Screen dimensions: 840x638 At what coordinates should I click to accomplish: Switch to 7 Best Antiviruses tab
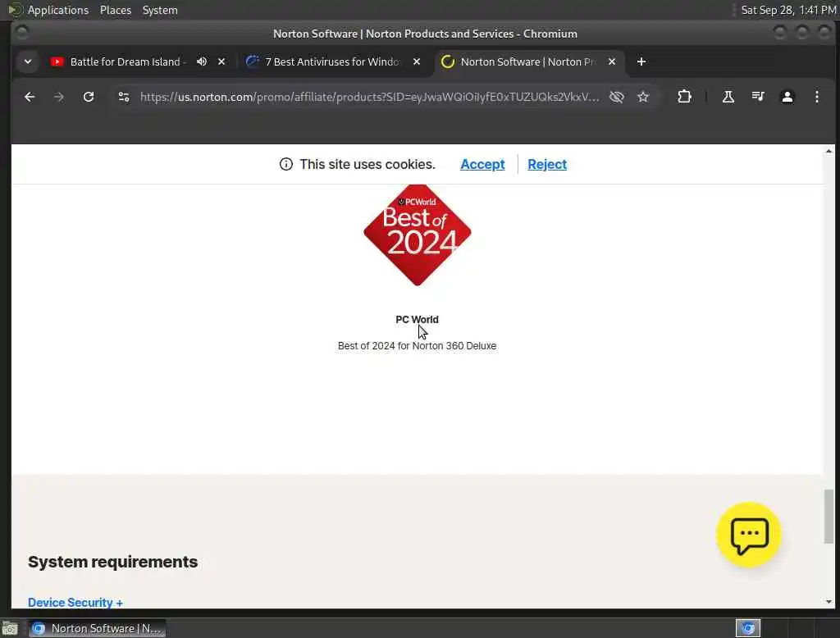coord(332,62)
